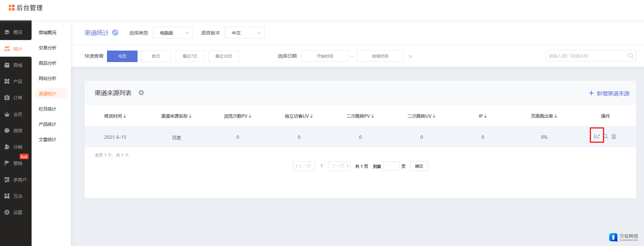This screenshot has width=644, height=246.
Task: Select the 最近7日 quick filter
Action: pyautogui.click(x=190, y=56)
